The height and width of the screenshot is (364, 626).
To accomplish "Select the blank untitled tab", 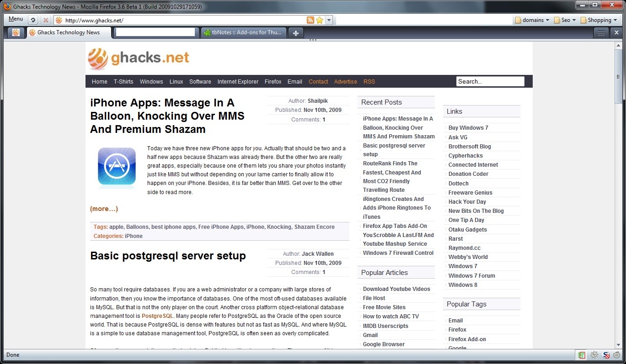I will [156, 32].
